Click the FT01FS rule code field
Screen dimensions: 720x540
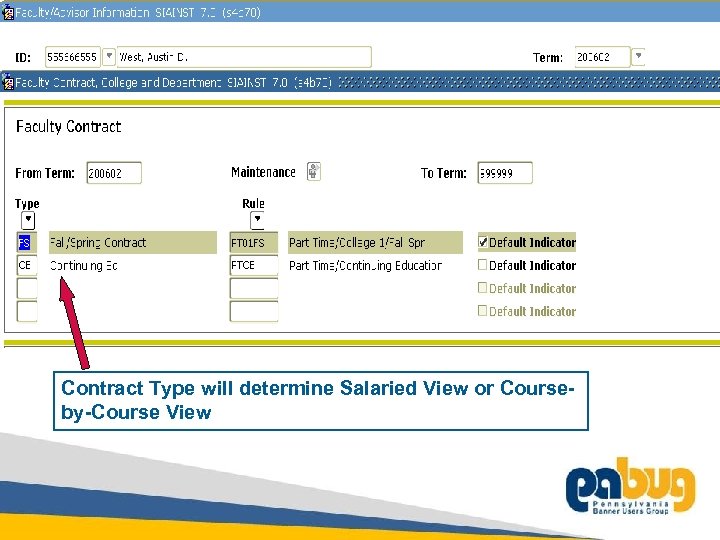253,242
